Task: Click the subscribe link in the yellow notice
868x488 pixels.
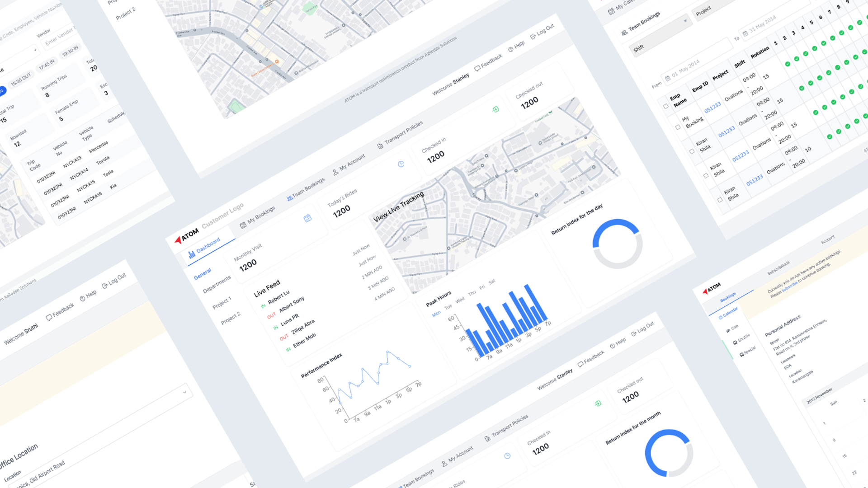Action: (790, 286)
